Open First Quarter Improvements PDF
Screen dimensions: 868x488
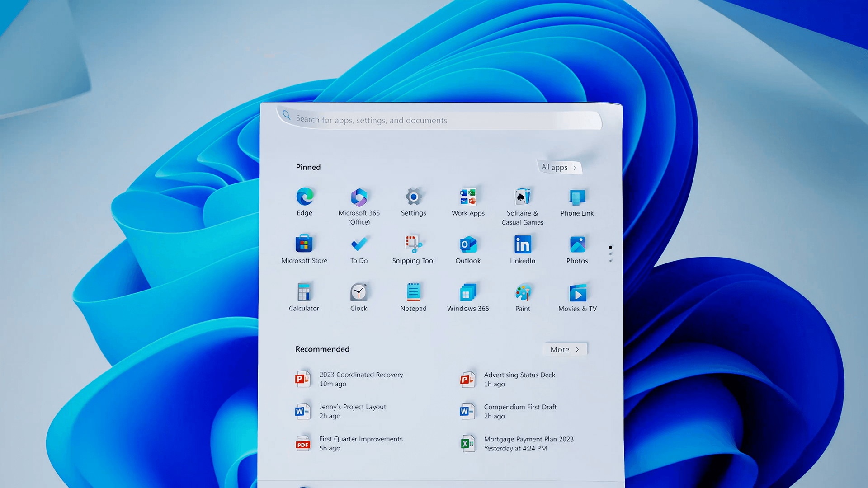click(x=360, y=443)
